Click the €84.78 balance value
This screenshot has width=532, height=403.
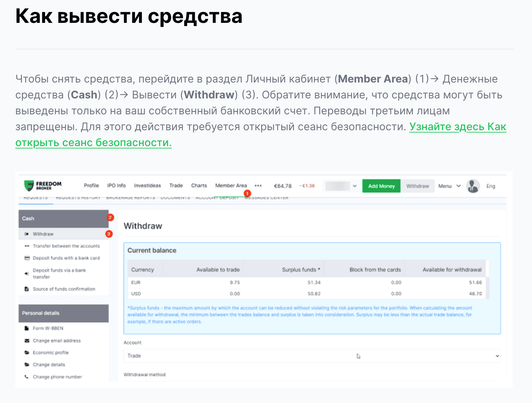point(283,186)
